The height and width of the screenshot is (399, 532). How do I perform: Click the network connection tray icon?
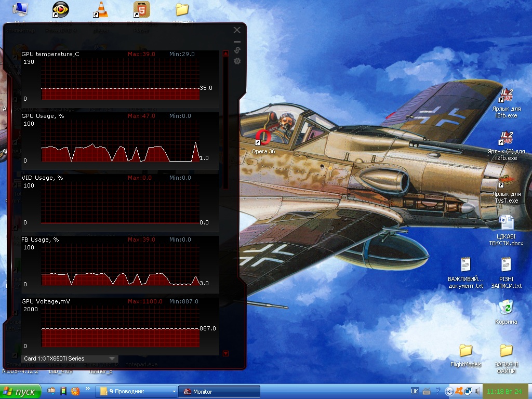coord(468,392)
